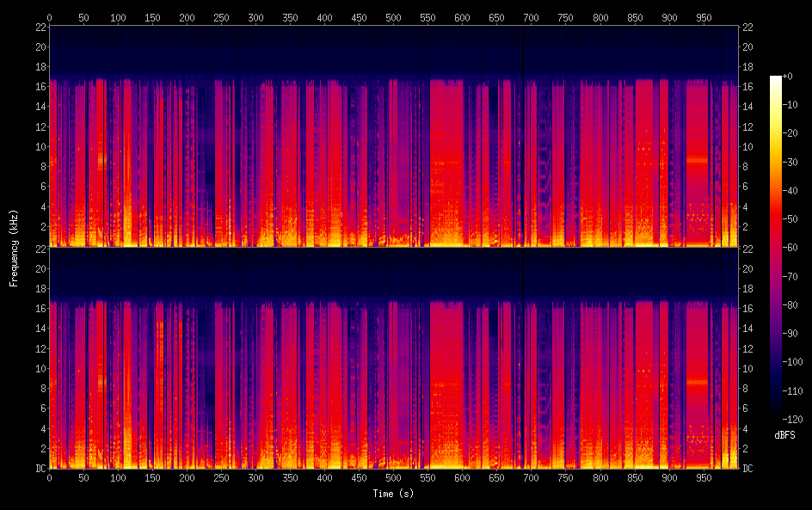This screenshot has width=812, height=510.
Task: Click the "DC" label at lower channel's bottom-right
Action: [748, 469]
